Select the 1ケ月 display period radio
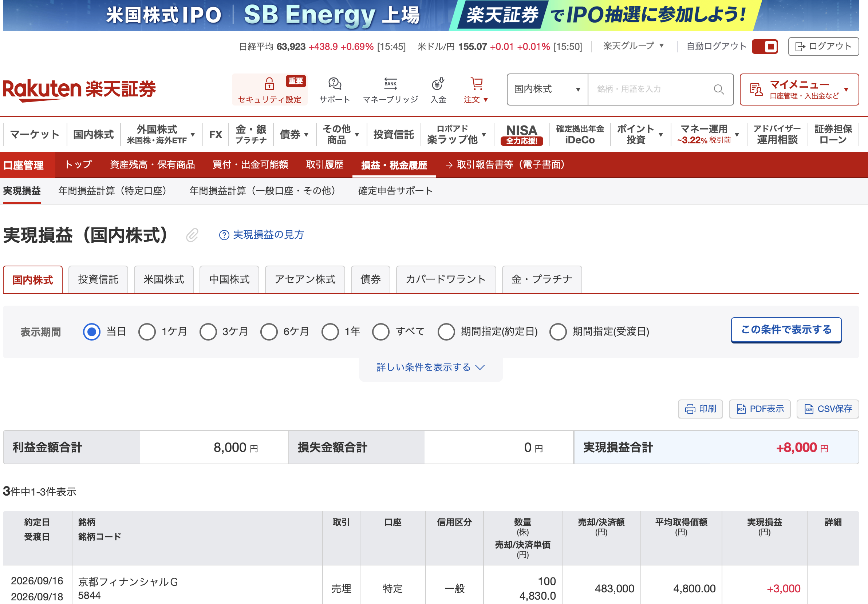Screen dimensions: 868x604 pos(147,331)
